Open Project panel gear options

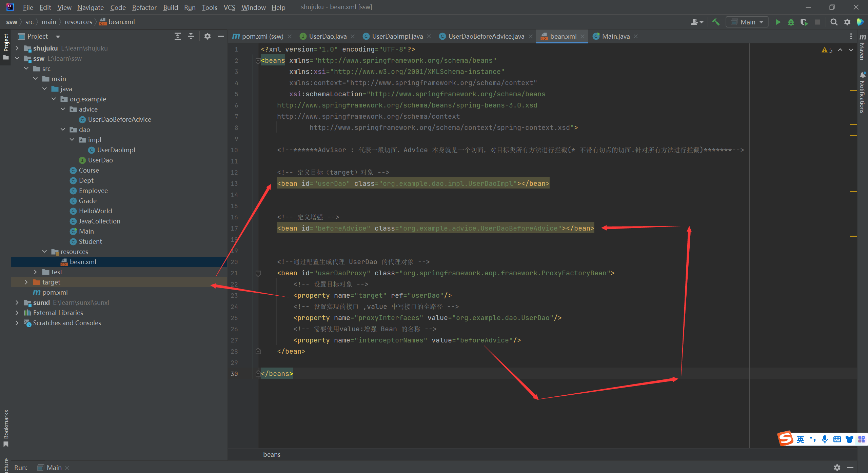pos(208,36)
